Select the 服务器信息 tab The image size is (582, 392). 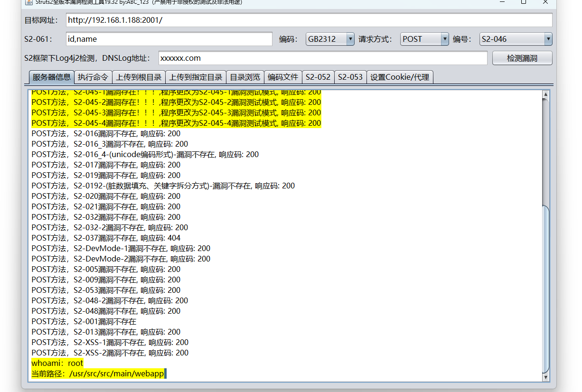(51, 76)
